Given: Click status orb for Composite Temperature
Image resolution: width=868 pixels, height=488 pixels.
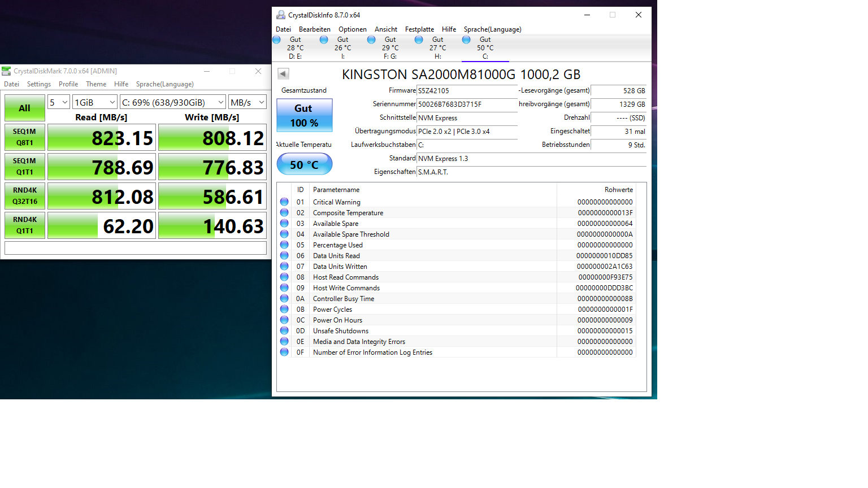Looking at the screenshot, I should pos(284,212).
